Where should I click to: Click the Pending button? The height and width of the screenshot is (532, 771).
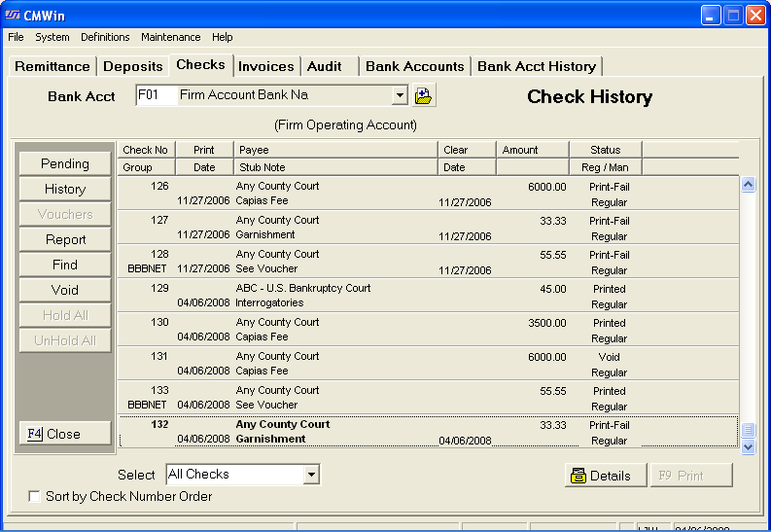tap(65, 163)
